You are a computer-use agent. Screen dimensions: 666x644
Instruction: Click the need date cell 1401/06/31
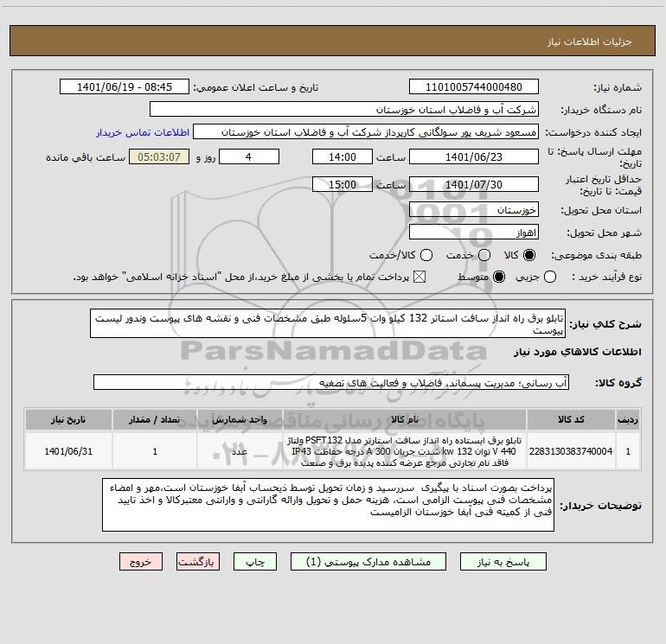click(x=68, y=451)
